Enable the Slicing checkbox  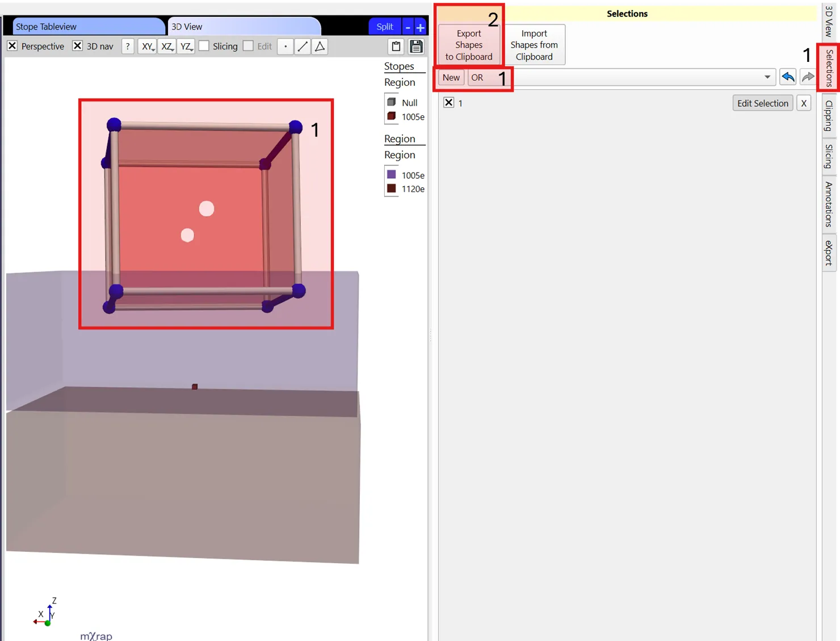coord(204,46)
